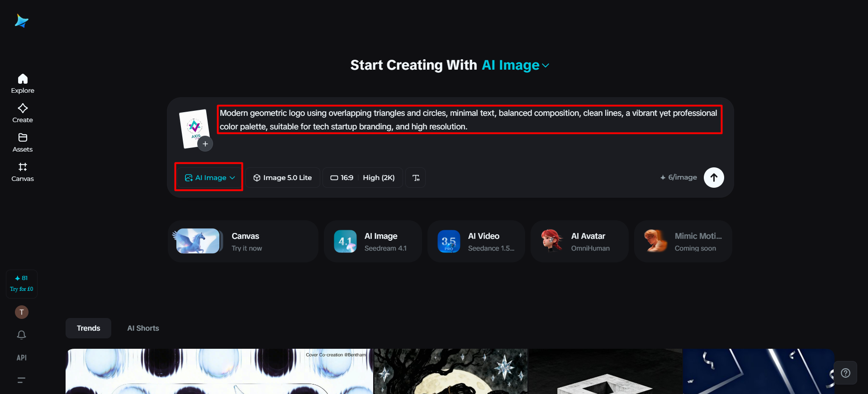Open the moon and tree trend image
868x394 pixels.
pyautogui.click(x=451, y=371)
